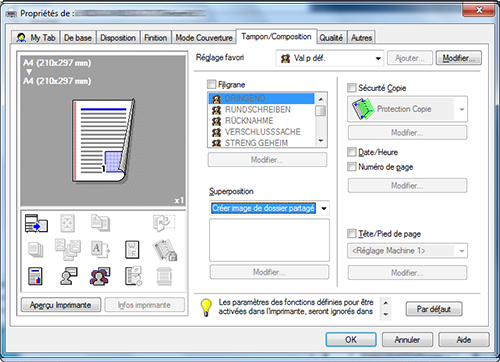Enable Numéro de page checkbox
The image size is (500, 362).
(x=352, y=166)
